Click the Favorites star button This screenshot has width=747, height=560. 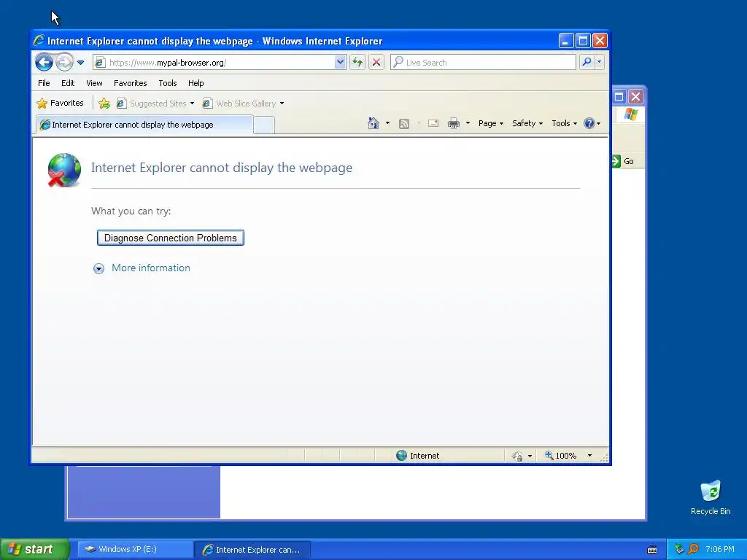[x=60, y=103]
